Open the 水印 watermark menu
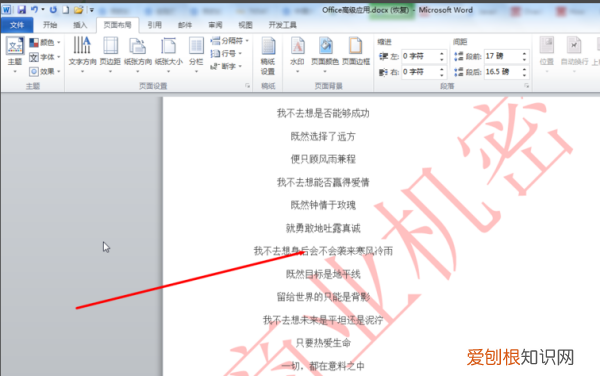The height and width of the screenshot is (376, 600). 297,55
